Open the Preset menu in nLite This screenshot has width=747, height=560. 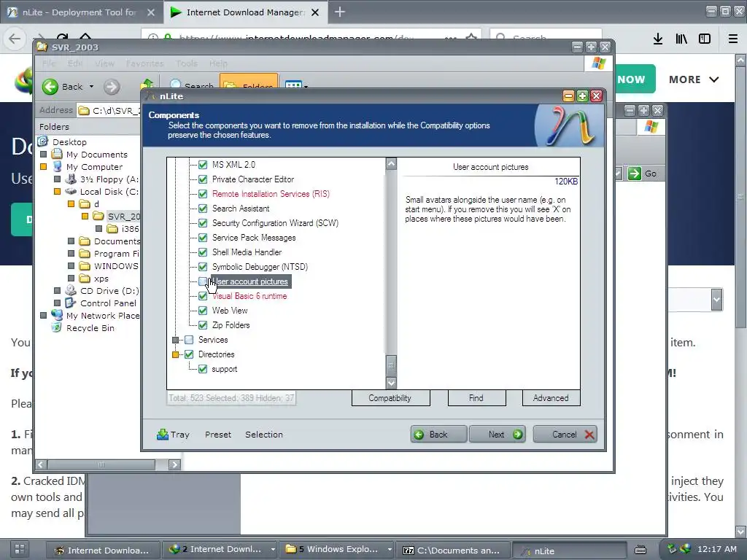tap(218, 435)
